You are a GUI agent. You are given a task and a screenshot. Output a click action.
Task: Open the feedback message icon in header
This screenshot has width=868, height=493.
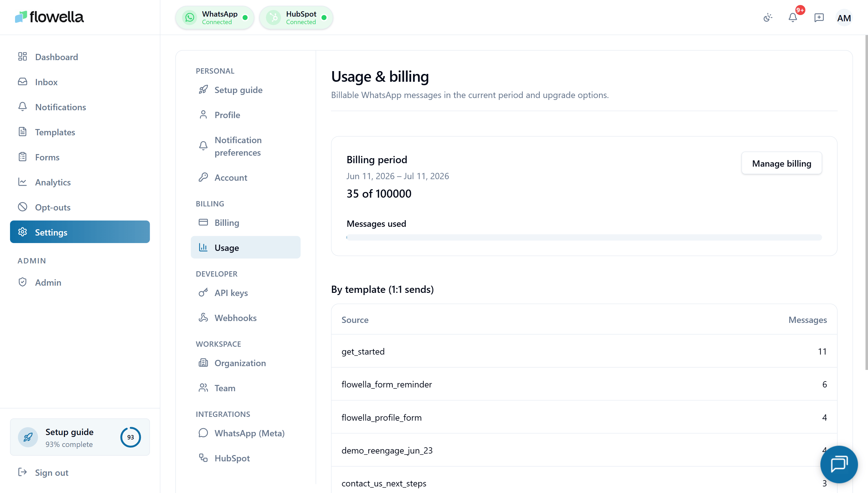coord(819,18)
